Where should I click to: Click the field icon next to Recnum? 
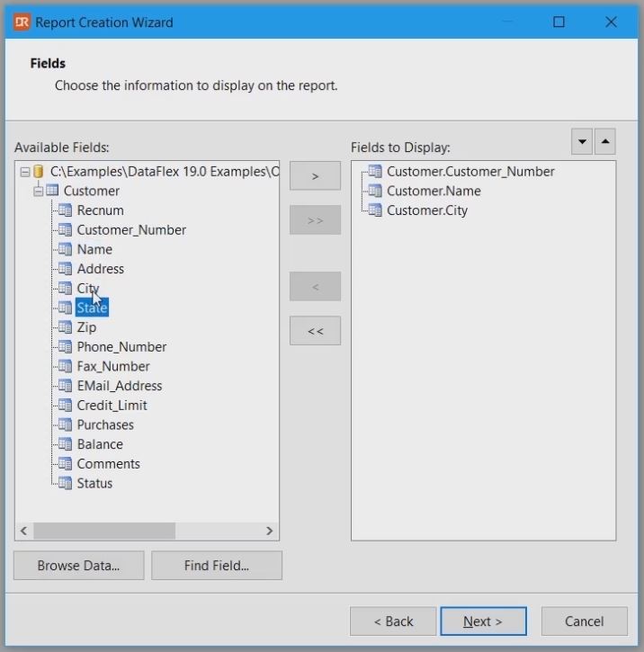tap(65, 210)
